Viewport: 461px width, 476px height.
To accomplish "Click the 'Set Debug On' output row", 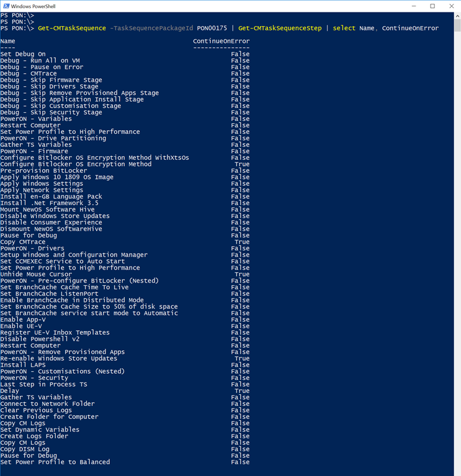I will coord(23,54).
